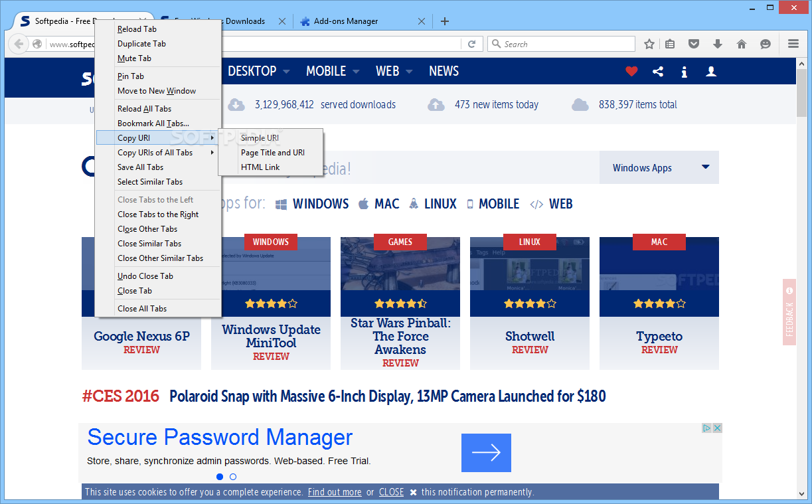Viewport: 812px width, 504px height.
Task: Click the code brackets icon beside WEB
Action: tap(536, 205)
